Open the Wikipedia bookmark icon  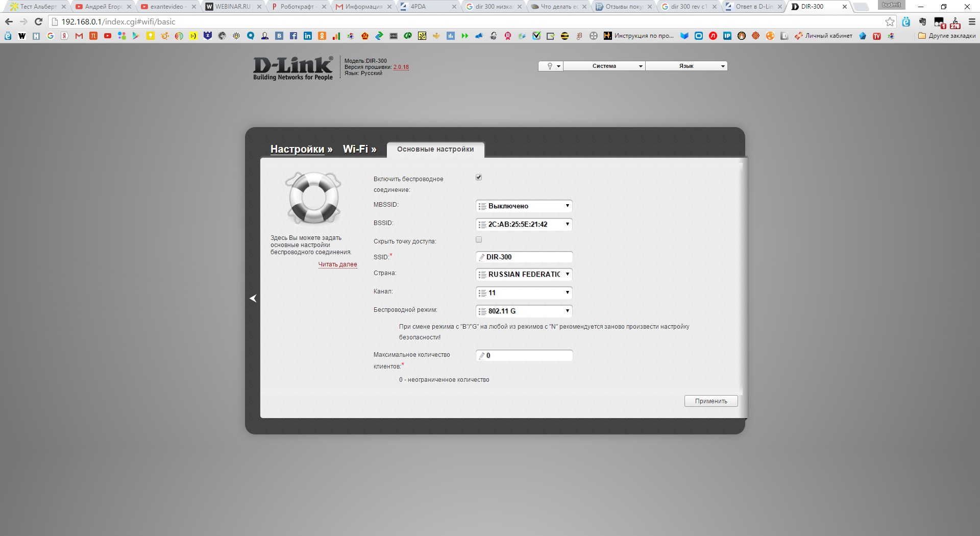click(22, 36)
